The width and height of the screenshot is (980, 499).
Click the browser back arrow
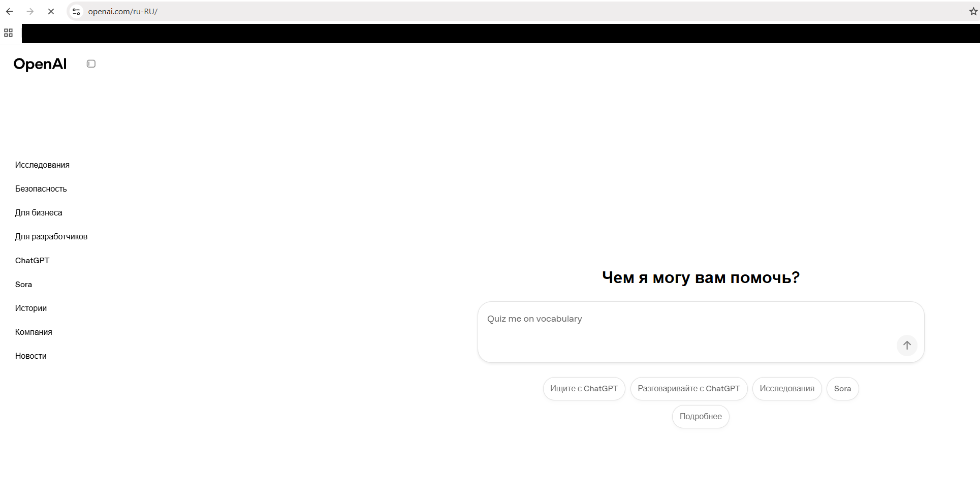[x=10, y=11]
